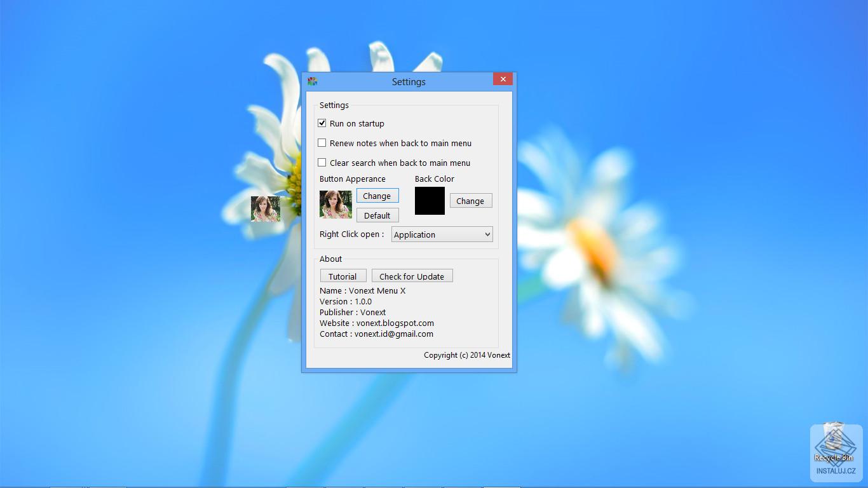Enable Renew notes when back to main menu
Screen dimensions: 868x488
click(x=322, y=143)
